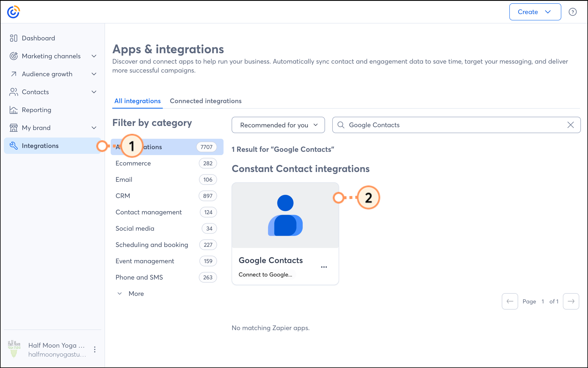Click the page number 1 field
This screenshot has height=368, width=588.
543,301
